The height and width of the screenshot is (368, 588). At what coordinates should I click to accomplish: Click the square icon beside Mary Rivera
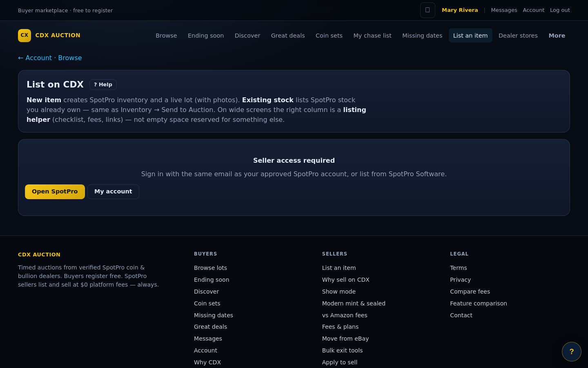(x=428, y=10)
